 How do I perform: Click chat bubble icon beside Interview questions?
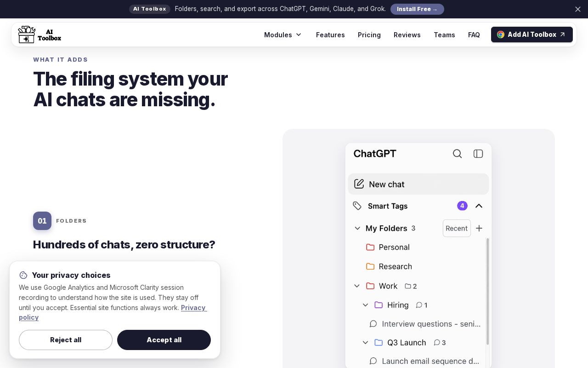[373, 324]
